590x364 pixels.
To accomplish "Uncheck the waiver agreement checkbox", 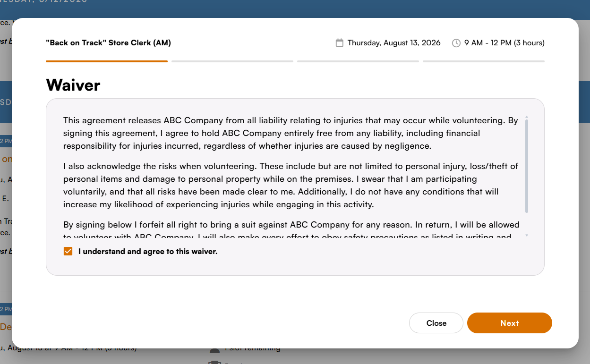I will 68,252.
